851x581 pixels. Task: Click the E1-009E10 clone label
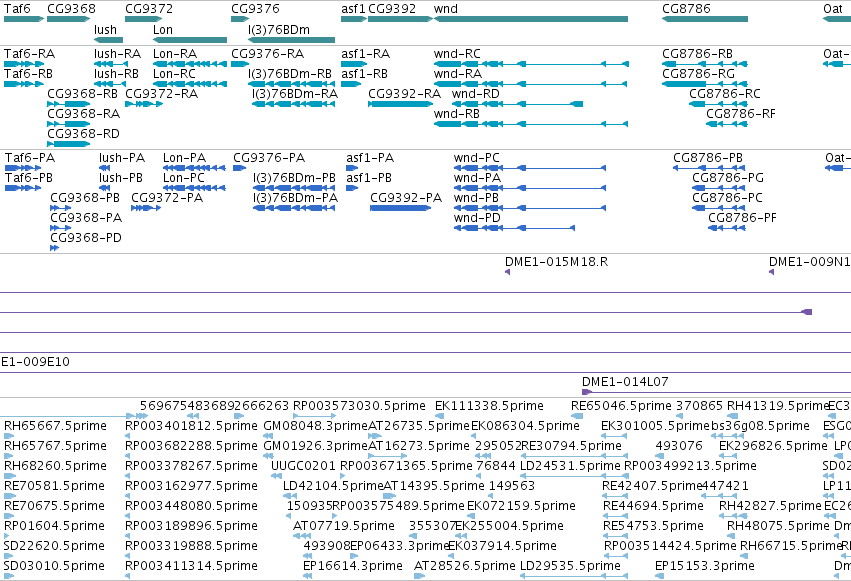click(35, 362)
